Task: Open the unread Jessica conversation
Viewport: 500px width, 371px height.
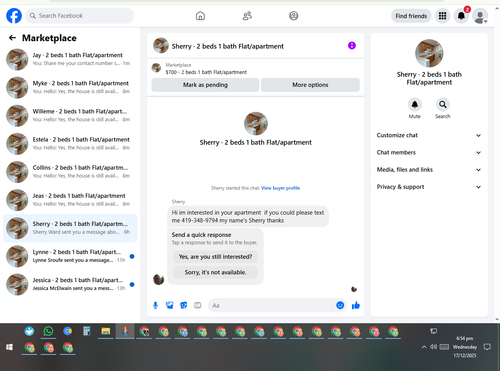Action: pyautogui.click(x=70, y=284)
